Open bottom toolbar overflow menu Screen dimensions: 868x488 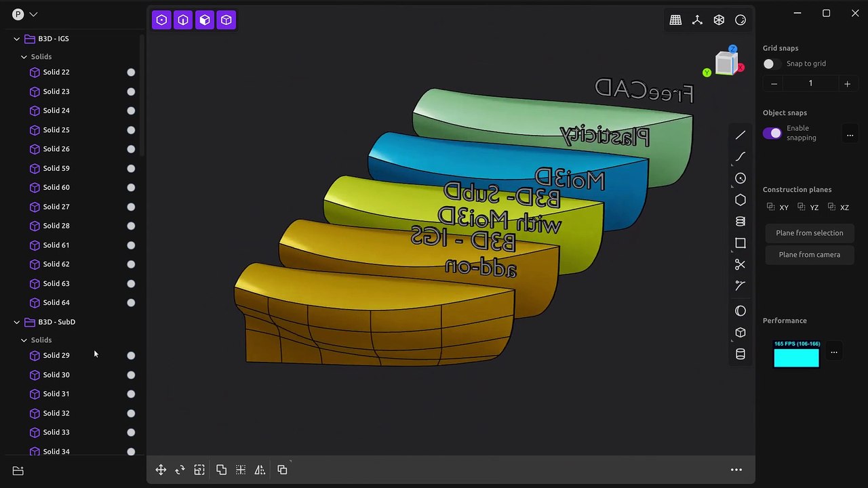click(x=736, y=470)
